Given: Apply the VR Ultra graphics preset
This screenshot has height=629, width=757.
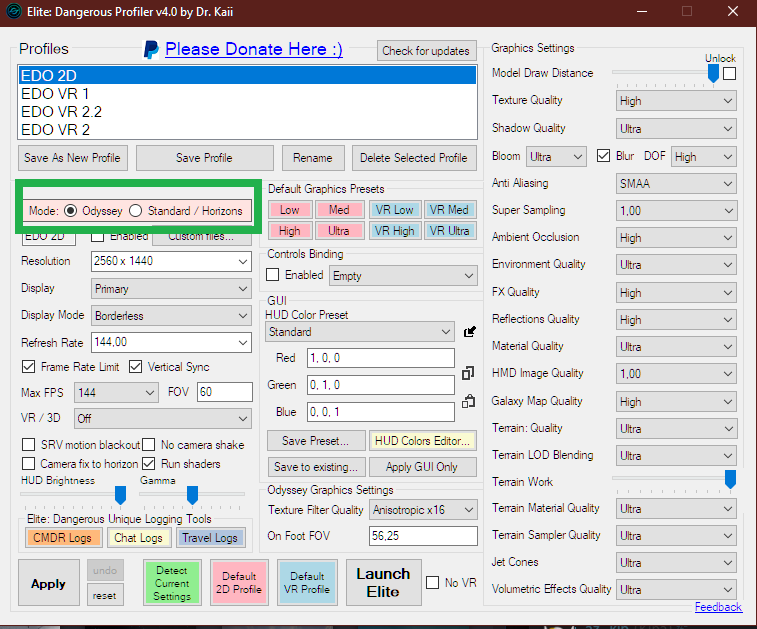Looking at the screenshot, I should click(450, 231).
